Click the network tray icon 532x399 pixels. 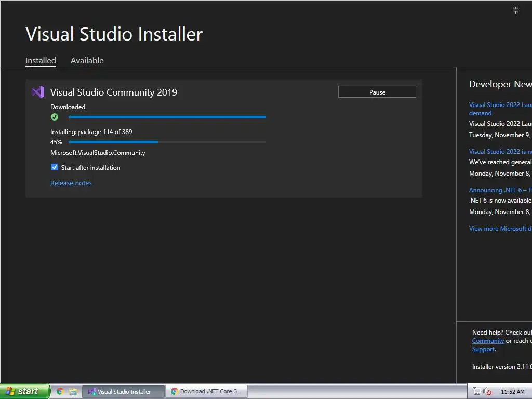(477, 391)
